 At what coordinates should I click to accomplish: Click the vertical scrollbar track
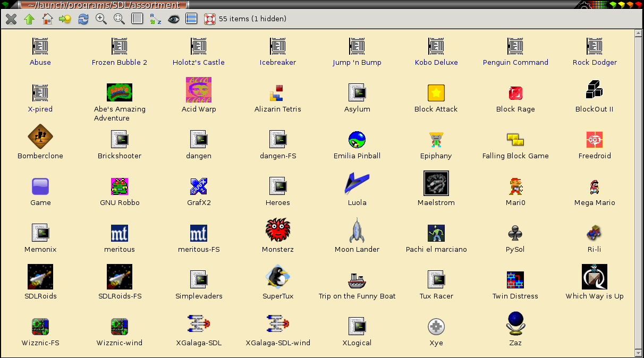pos(638,193)
